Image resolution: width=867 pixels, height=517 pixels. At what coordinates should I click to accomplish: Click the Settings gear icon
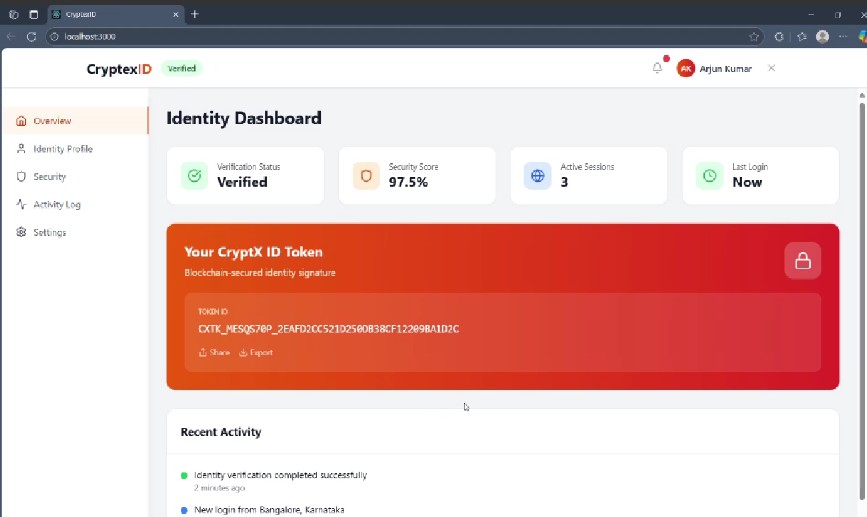point(21,232)
